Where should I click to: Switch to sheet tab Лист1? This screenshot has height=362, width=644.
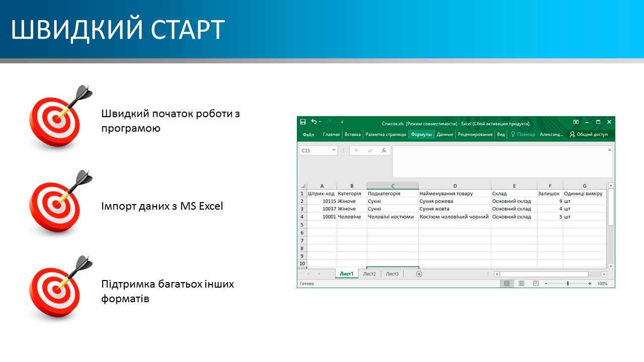pyautogui.click(x=347, y=274)
